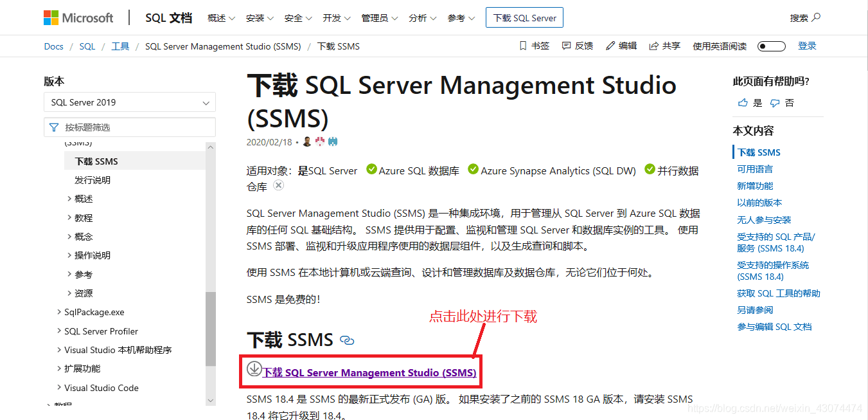The height and width of the screenshot is (420, 868).
Task: Open the 安全 top menu
Action: [298, 18]
